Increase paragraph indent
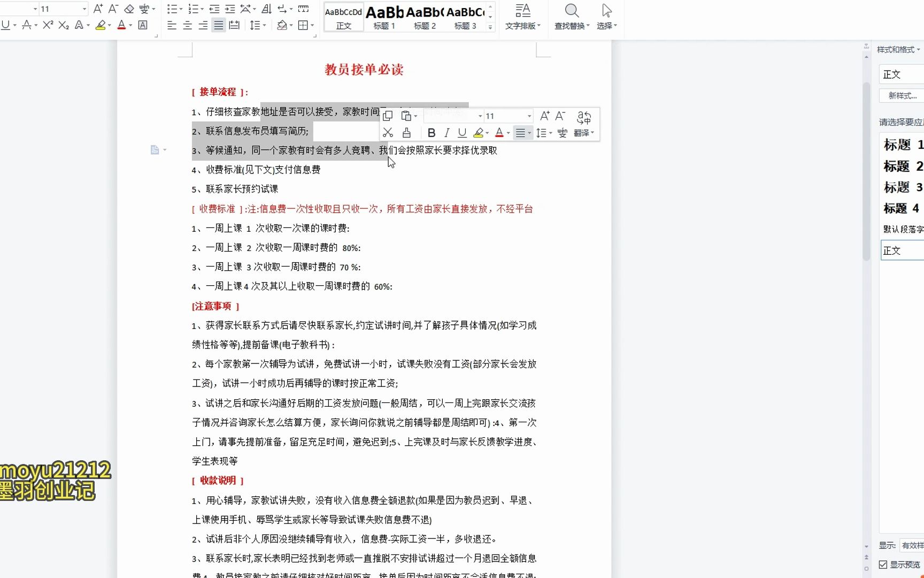 click(x=230, y=9)
